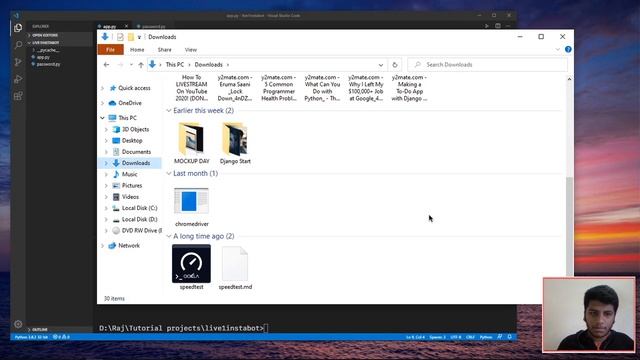Screen dimensions: 640x360
Task: Select Making a To-Do App with Django file
Action: click(409, 88)
